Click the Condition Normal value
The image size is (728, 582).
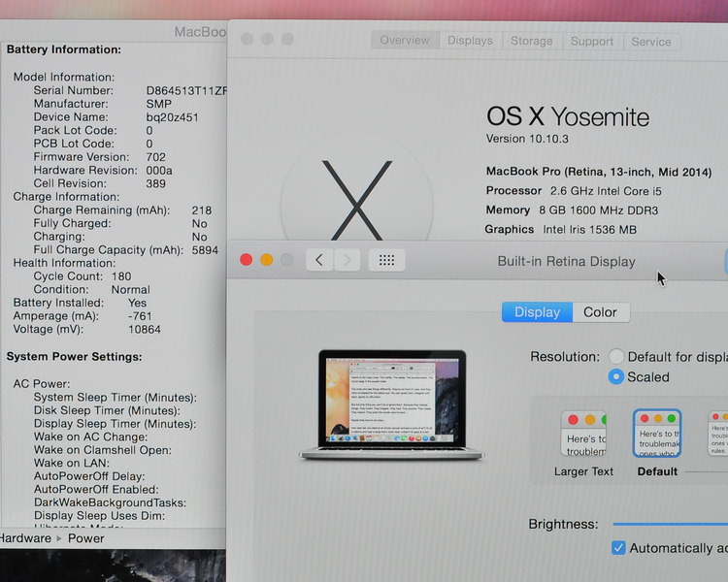130,290
